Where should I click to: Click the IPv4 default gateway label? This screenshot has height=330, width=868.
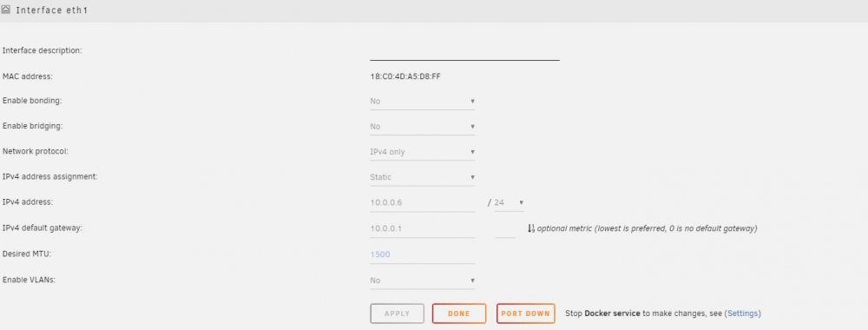(x=42, y=228)
